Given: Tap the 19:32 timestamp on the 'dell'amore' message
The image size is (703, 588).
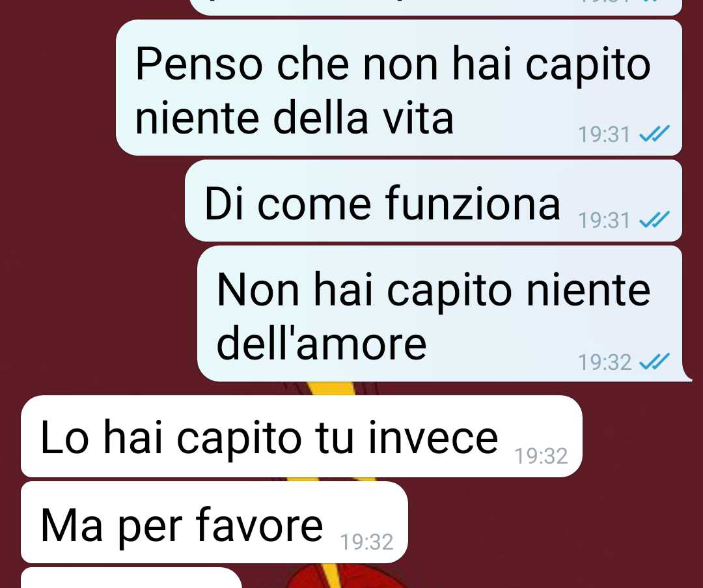Looking at the screenshot, I should tap(605, 363).
